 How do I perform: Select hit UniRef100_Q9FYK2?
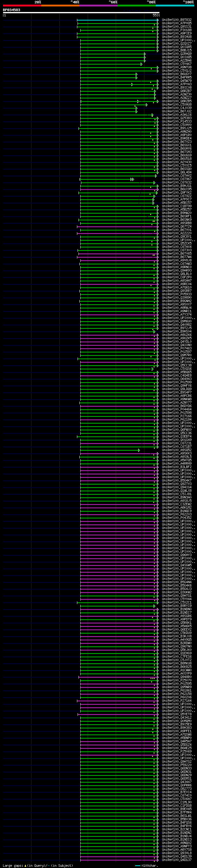pyautogui.click(x=176, y=192)
